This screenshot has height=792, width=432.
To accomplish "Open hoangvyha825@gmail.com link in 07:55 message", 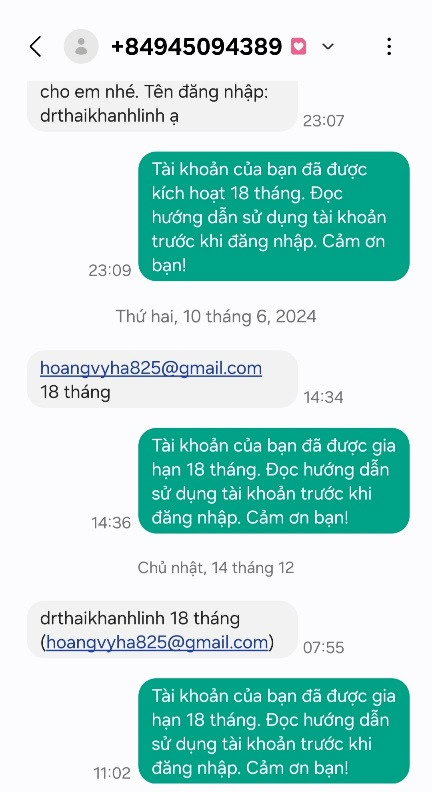I will [157, 642].
